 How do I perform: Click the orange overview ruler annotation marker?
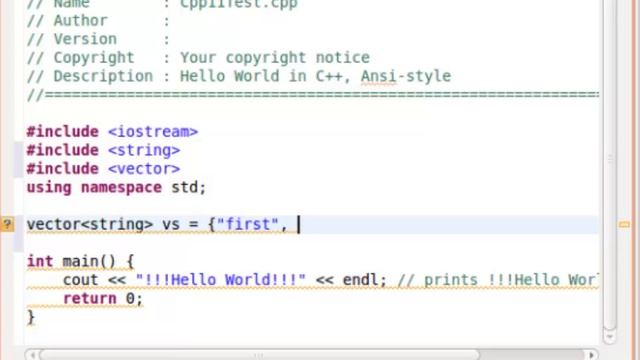(624, 224)
